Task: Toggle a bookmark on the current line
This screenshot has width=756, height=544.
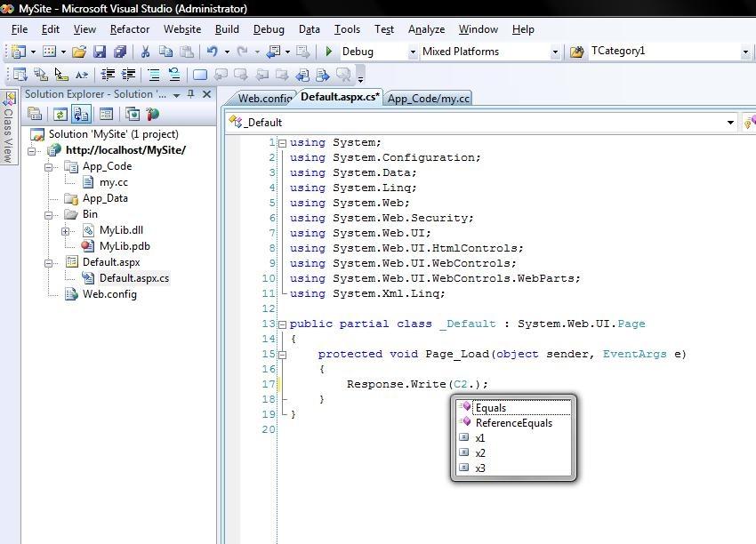Action: point(199,75)
